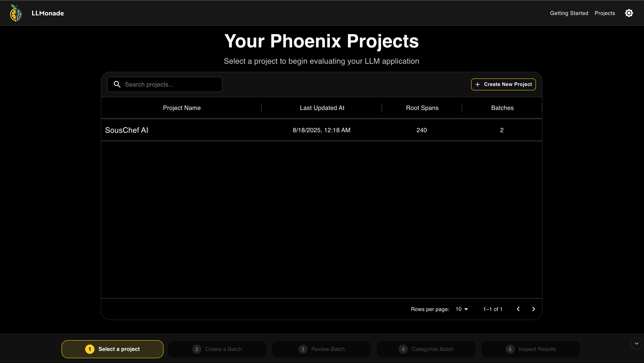Click the Batches value 2
The height and width of the screenshot is (363, 644).
pos(502,130)
